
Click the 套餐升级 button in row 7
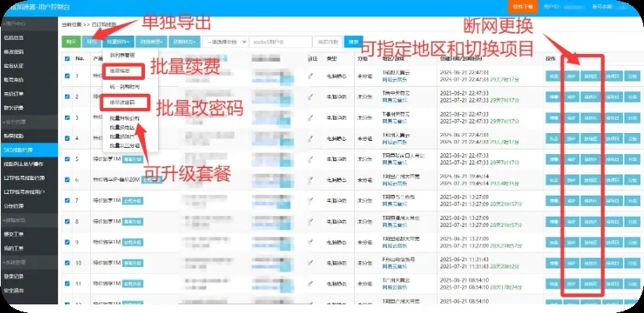pos(132,200)
